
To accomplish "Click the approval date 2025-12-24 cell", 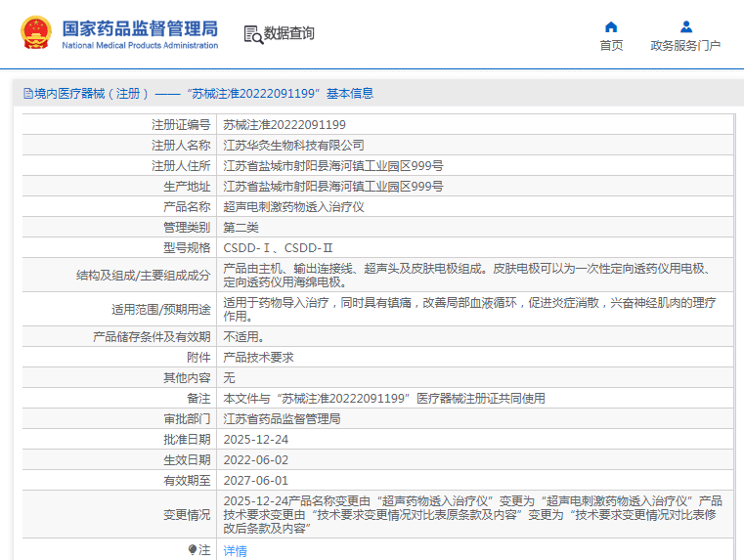I will pyautogui.click(x=256, y=440).
